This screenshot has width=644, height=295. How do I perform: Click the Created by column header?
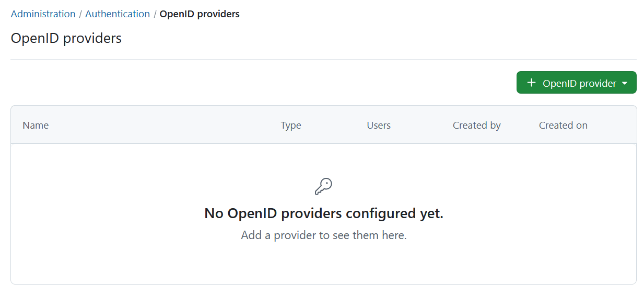[476, 125]
